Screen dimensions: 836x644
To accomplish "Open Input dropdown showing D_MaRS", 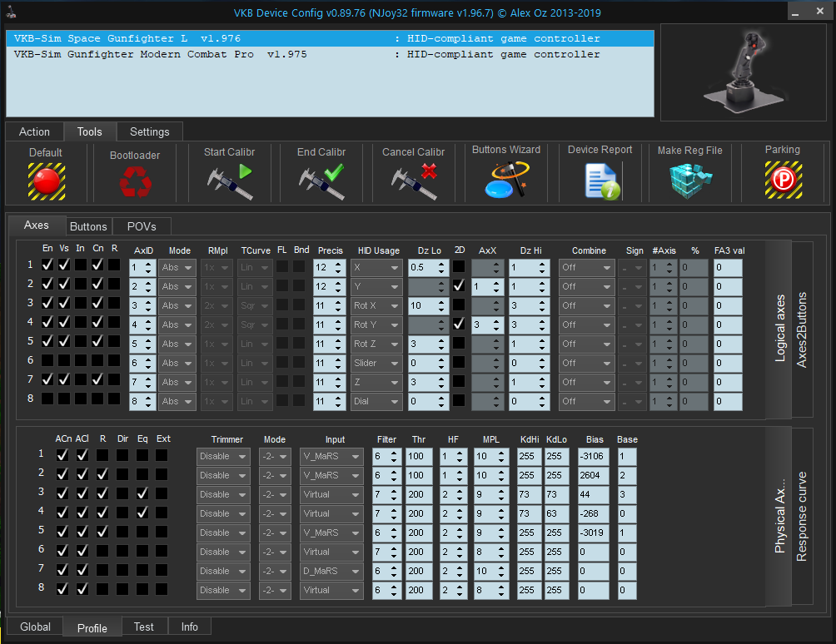I will click(331, 571).
